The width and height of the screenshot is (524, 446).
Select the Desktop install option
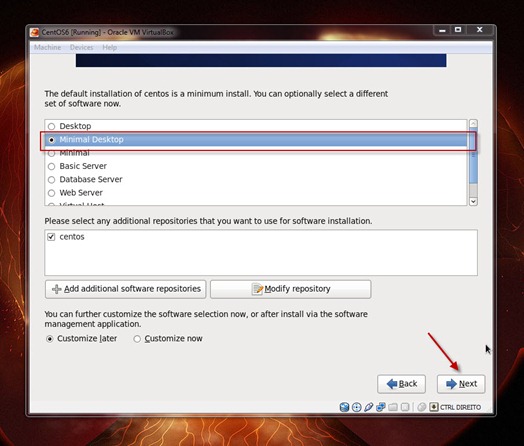(x=51, y=126)
